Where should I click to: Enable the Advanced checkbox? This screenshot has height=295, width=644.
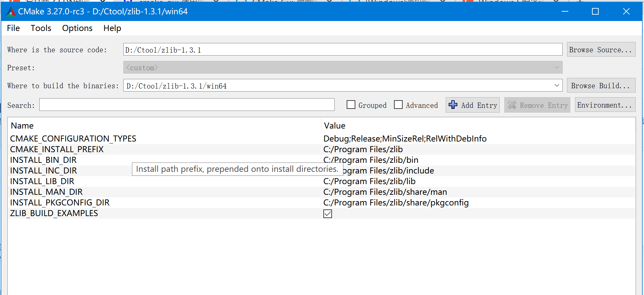(x=398, y=105)
